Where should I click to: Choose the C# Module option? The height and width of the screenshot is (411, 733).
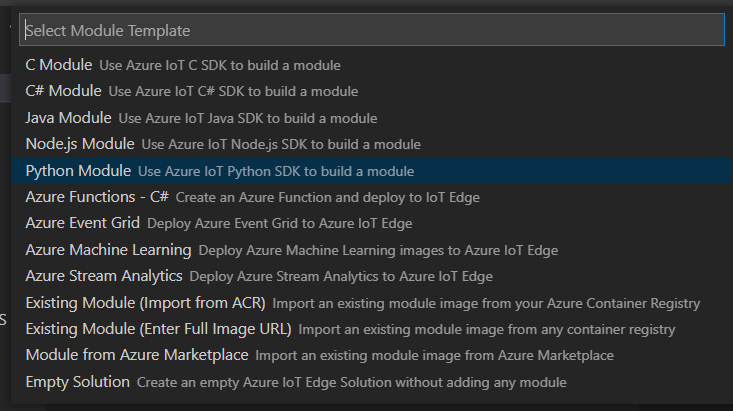tap(64, 91)
